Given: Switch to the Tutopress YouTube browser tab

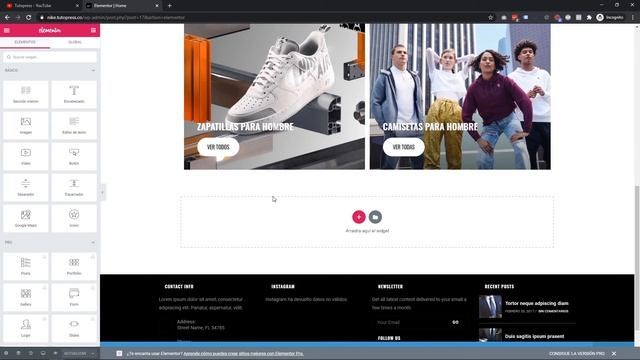Looking at the screenshot, I should (42, 6).
